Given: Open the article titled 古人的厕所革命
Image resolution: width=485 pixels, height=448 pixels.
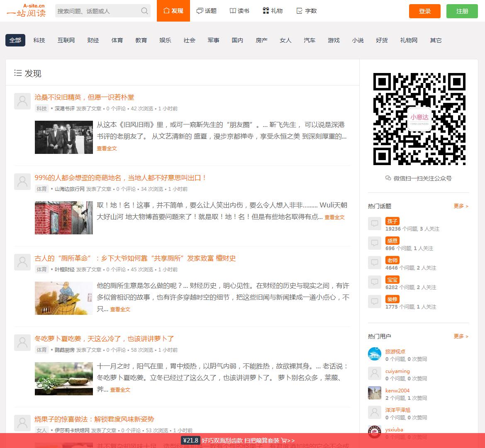Looking at the screenshot, I should pyautogui.click(x=135, y=258).
